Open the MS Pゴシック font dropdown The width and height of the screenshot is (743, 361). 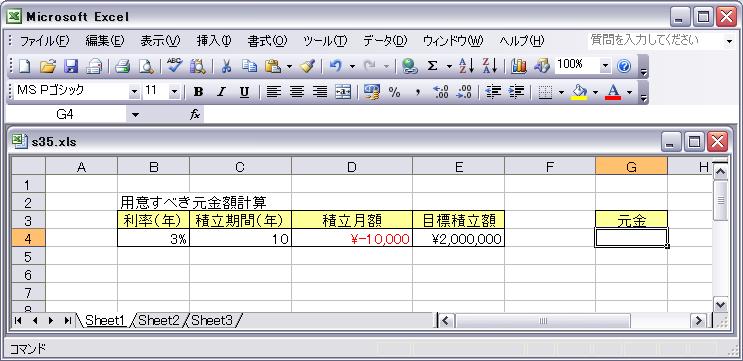135,92
